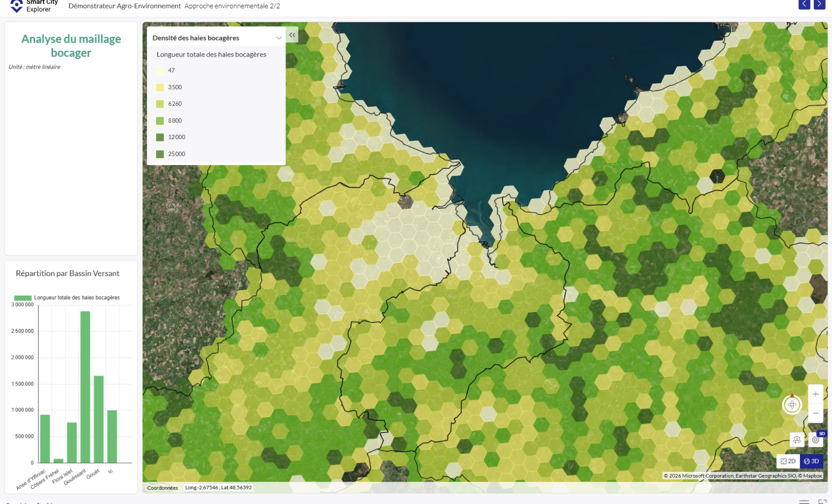832x504 pixels.
Task: Toggle the Longueur totale chart legend series
Action: coord(67,298)
